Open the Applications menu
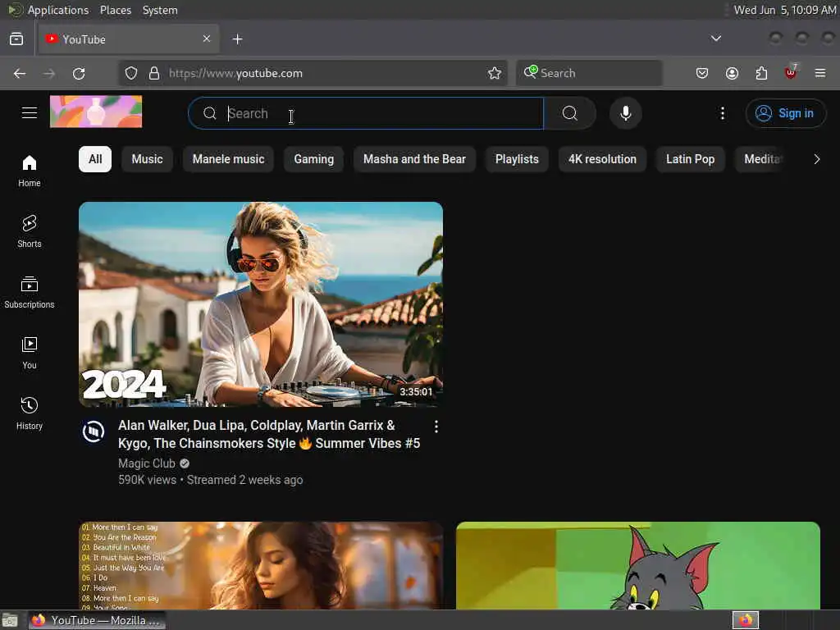This screenshot has height=630, width=840. coord(58,10)
